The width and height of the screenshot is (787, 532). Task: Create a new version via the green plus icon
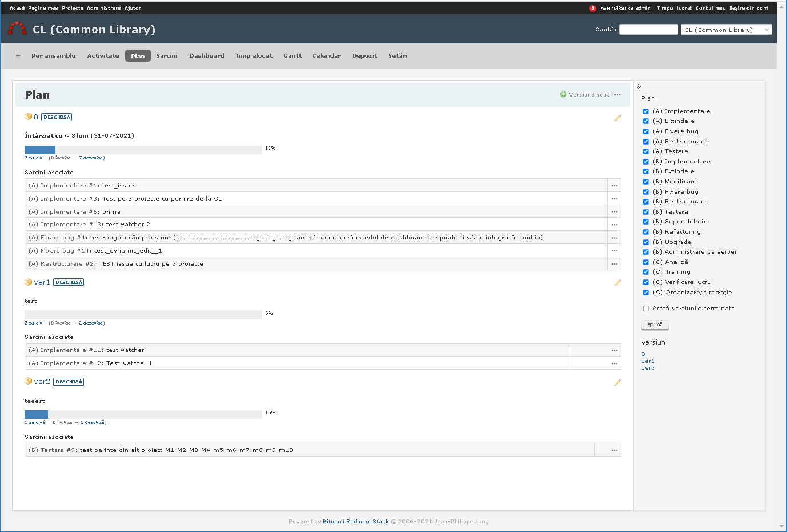click(564, 94)
